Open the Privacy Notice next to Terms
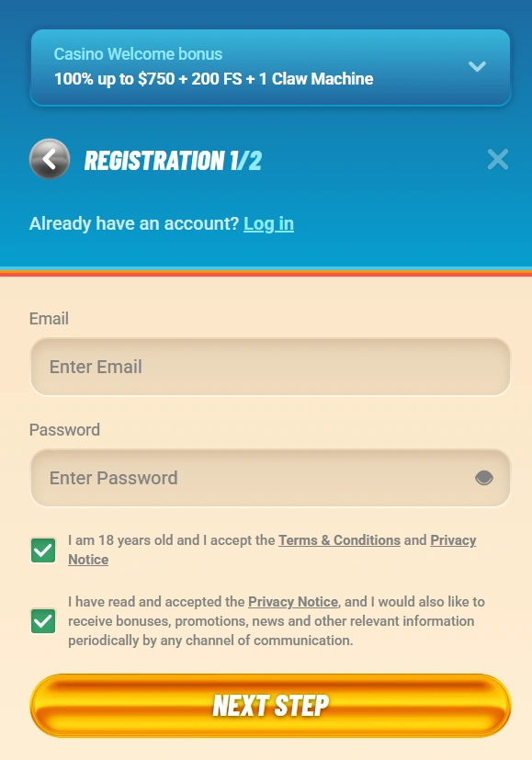 click(453, 540)
